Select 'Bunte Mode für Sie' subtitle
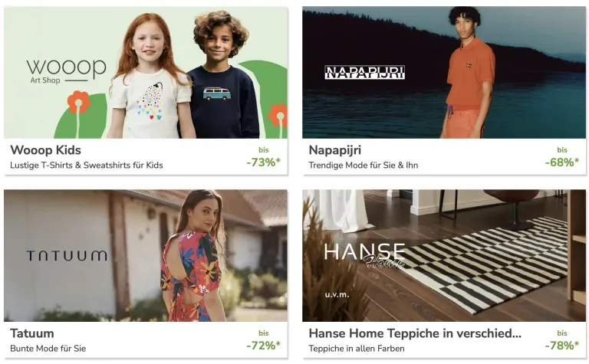 click(x=48, y=348)
